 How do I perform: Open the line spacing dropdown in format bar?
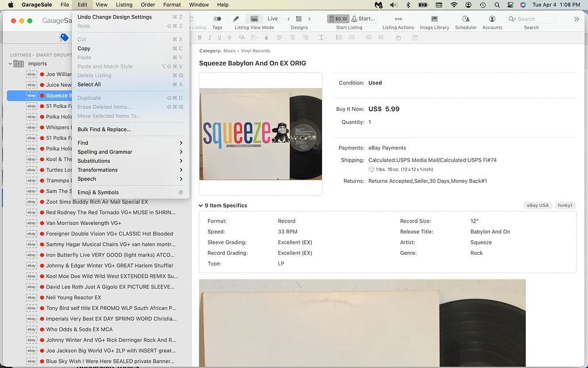pos(323,37)
